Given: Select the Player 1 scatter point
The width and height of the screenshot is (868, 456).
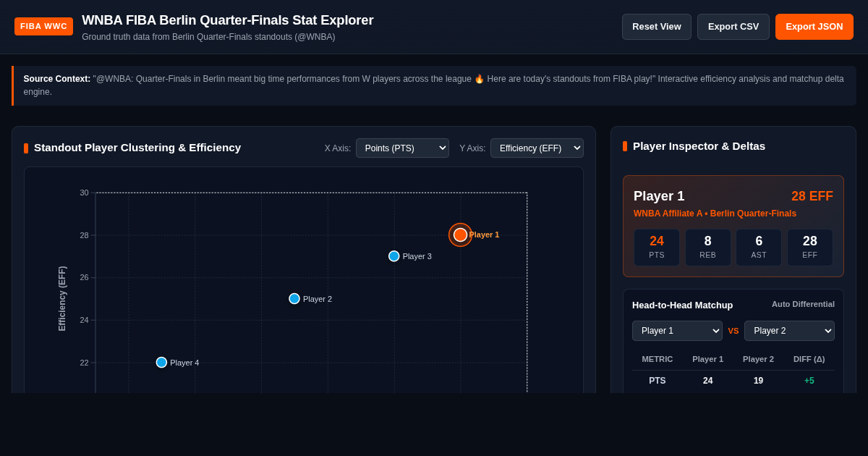Looking at the screenshot, I should pos(460,235).
